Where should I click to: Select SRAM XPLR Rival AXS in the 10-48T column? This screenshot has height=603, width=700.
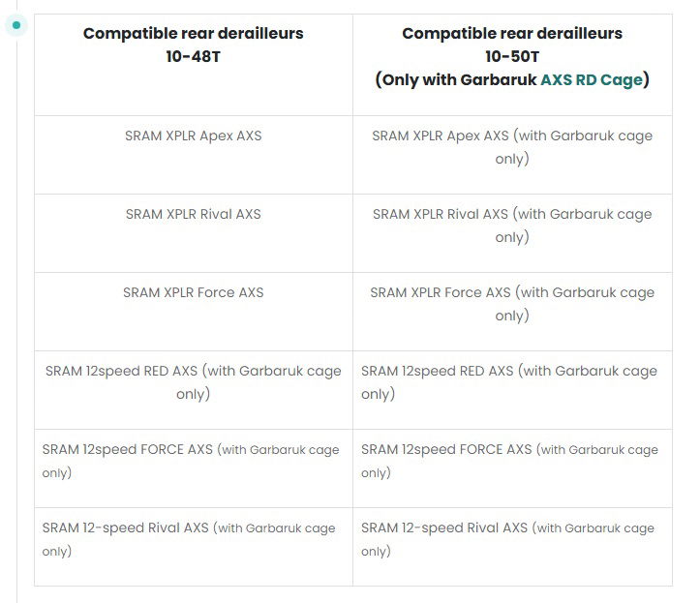click(x=193, y=214)
